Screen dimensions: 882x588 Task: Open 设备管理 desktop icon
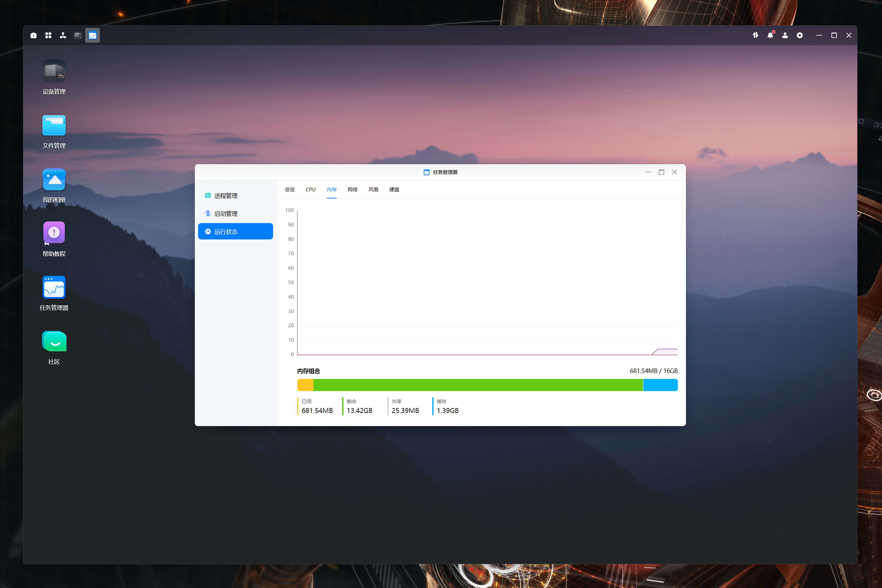coord(54,71)
